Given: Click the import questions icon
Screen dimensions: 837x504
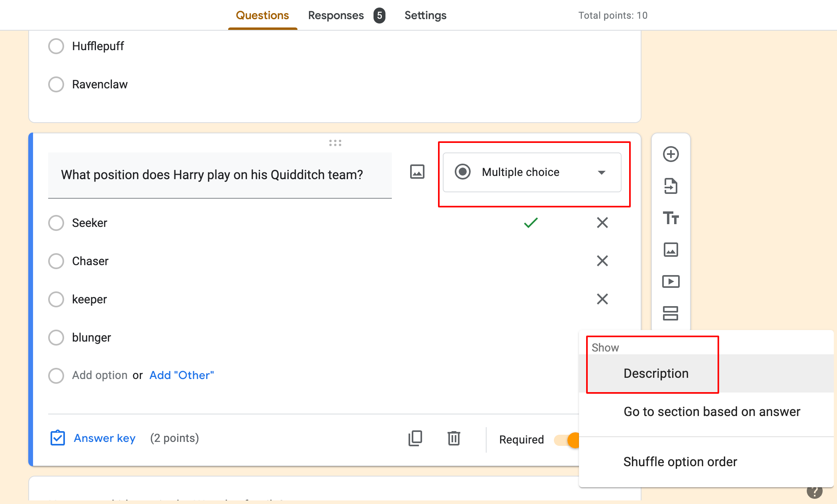Looking at the screenshot, I should pyautogui.click(x=671, y=186).
